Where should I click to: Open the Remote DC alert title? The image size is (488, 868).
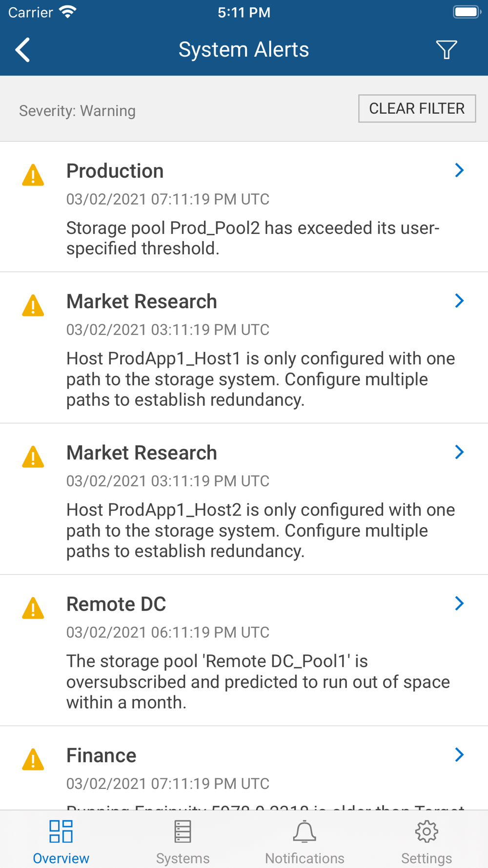[116, 604]
